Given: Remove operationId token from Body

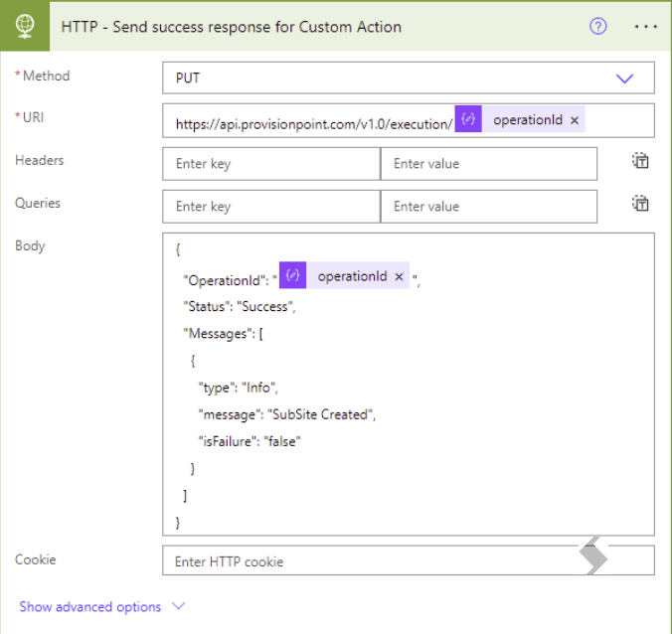Looking at the screenshot, I should [399, 277].
